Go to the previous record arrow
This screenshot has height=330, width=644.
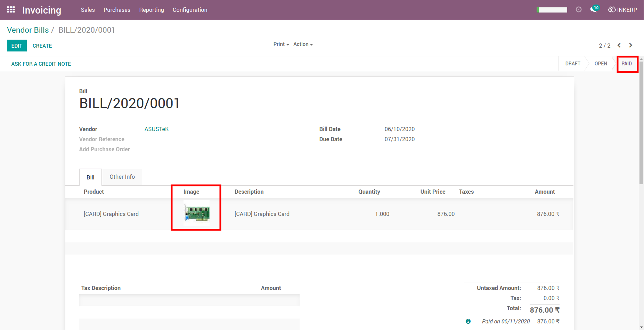point(619,46)
